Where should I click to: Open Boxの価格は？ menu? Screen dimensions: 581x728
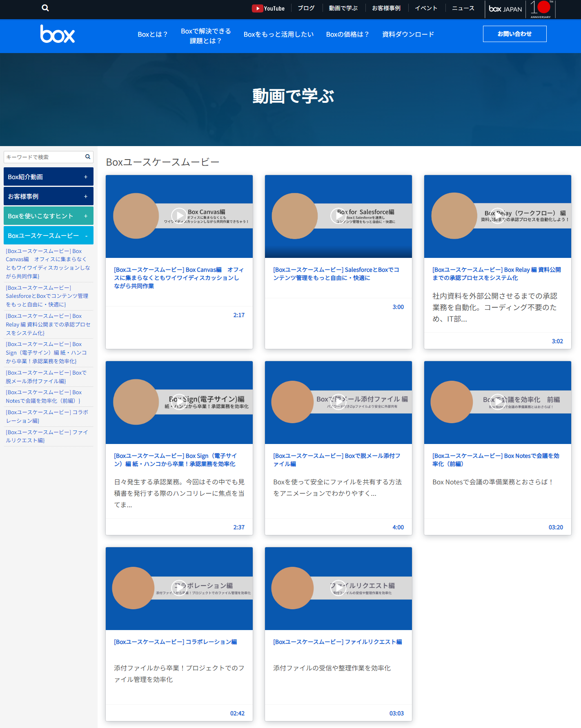pyautogui.click(x=347, y=35)
